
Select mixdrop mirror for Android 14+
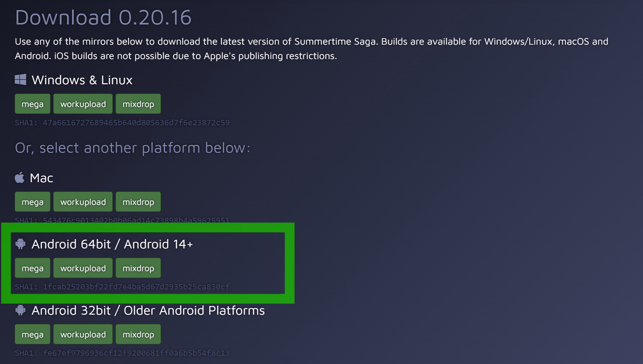point(138,268)
